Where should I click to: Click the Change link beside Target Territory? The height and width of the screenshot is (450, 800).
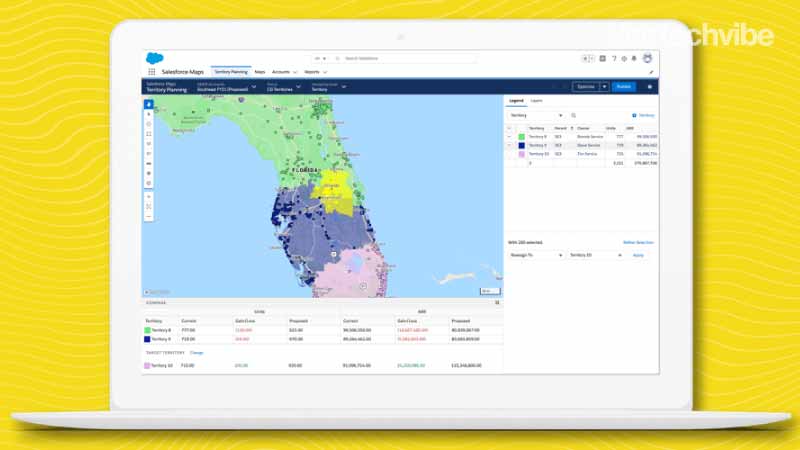(x=196, y=353)
